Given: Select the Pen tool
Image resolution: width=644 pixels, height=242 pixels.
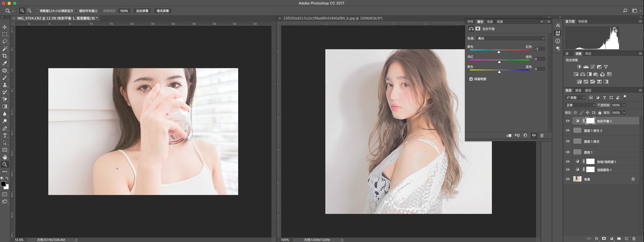Looking at the screenshot, I should (x=5, y=128).
